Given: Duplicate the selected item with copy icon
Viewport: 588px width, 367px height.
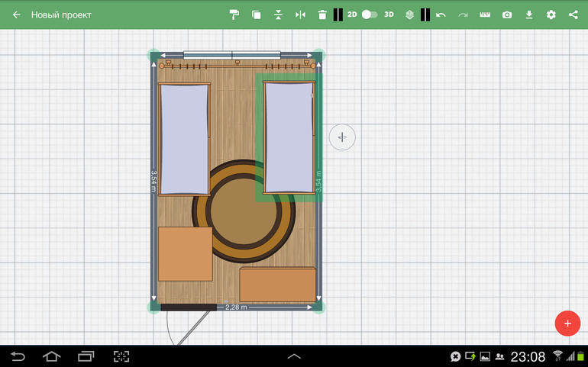Looking at the screenshot, I should tap(256, 14).
